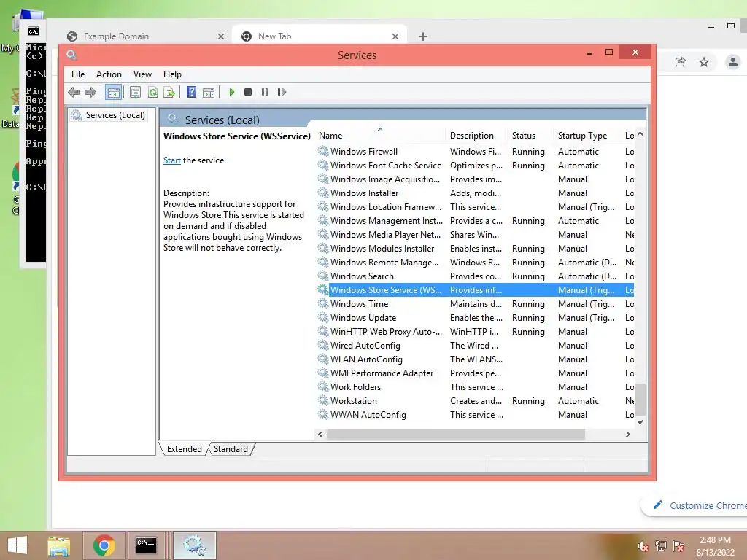
Task: Open the Help menu
Action: [172, 74]
